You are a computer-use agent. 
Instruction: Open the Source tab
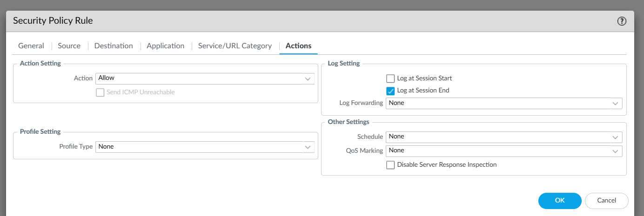(x=69, y=46)
